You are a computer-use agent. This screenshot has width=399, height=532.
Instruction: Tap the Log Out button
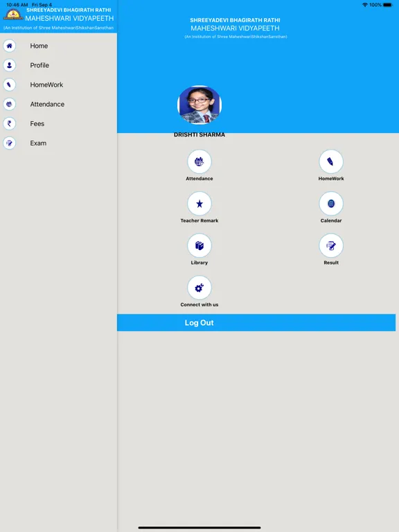pos(256,323)
